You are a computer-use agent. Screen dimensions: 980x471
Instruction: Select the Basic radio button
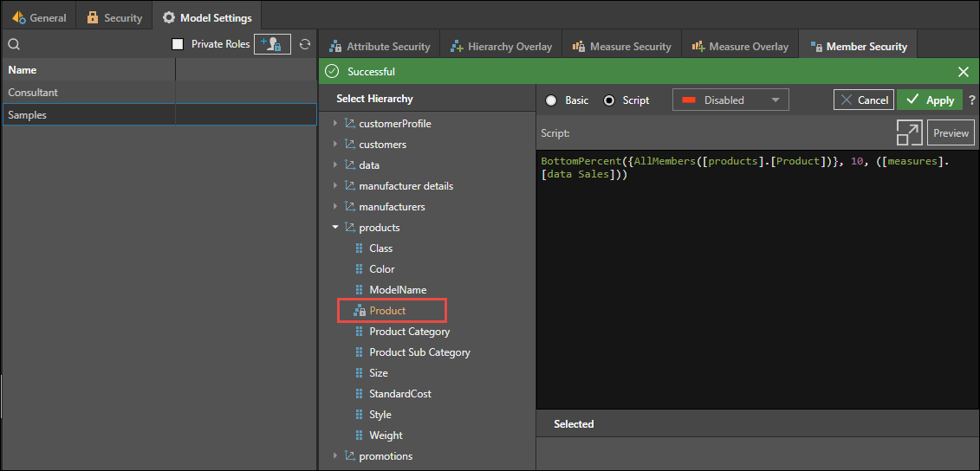pyautogui.click(x=551, y=100)
